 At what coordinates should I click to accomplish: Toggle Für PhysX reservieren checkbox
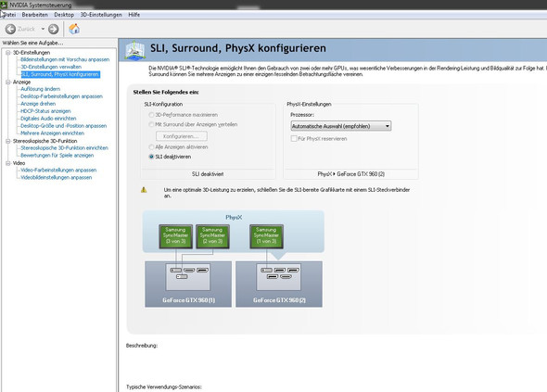[x=294, y=138]
